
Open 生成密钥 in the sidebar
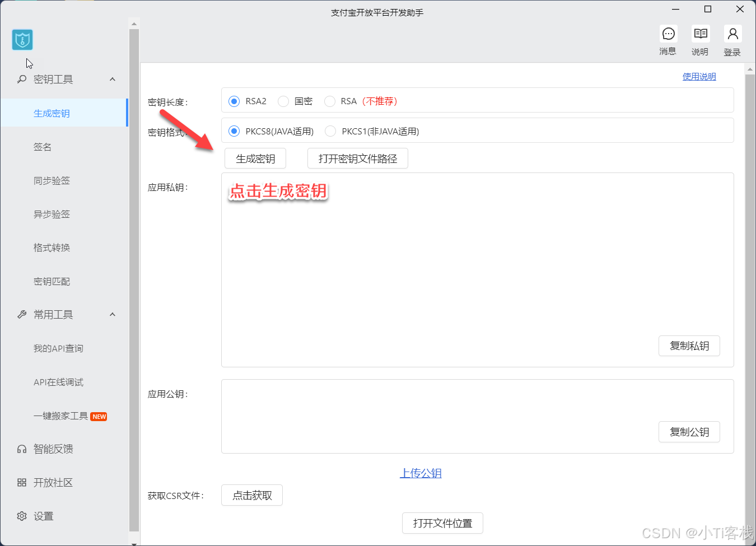(x=64, y=113)
